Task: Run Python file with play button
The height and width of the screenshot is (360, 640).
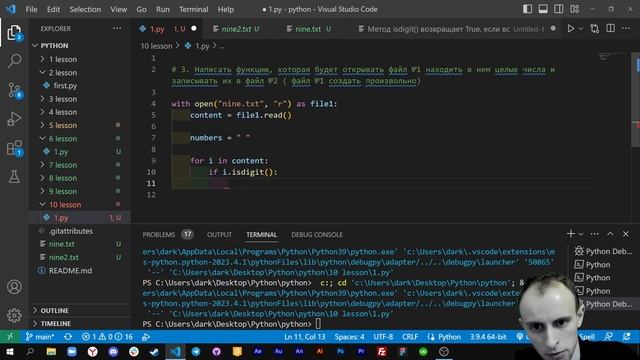Action: pos(571,29)
